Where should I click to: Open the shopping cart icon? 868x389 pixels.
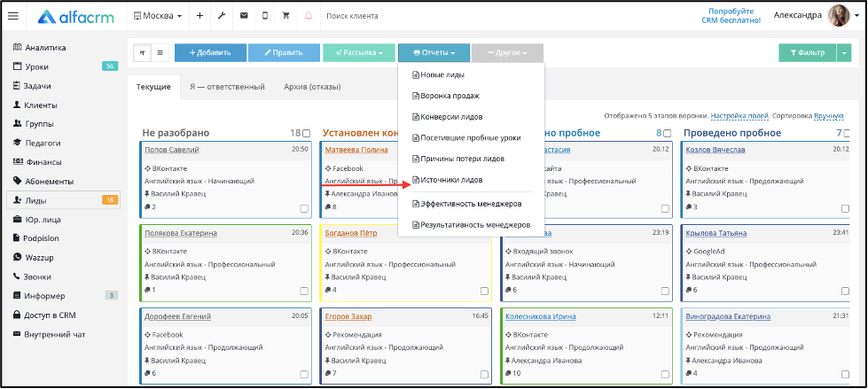tap(286, 16)
